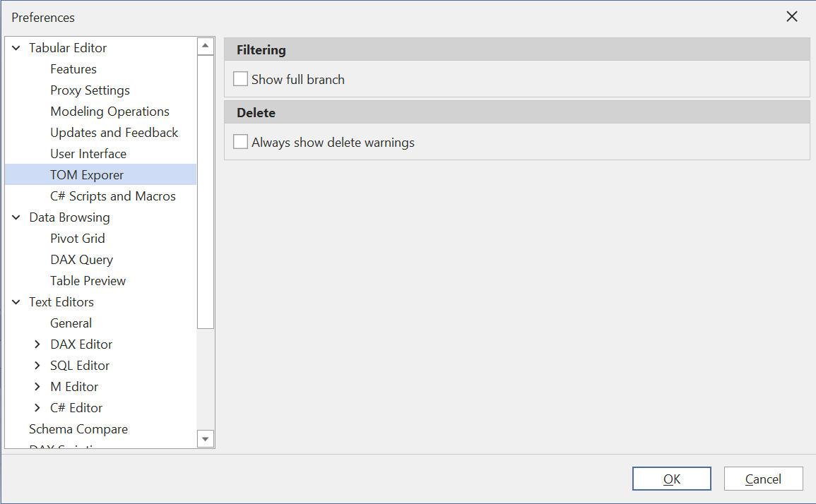This screenshot has height=504, width=816.
Task: Open the Schema Compare settings
Action: [78, 428]
